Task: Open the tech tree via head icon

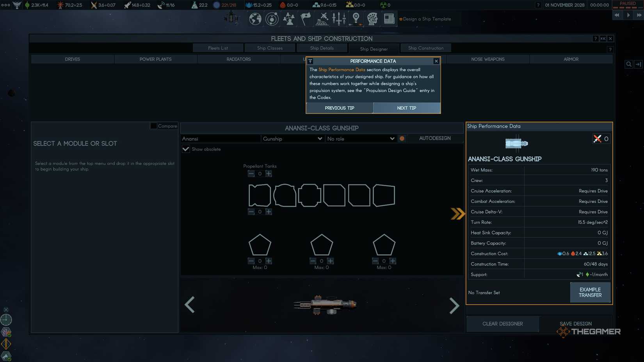Action: pos(372,19)
